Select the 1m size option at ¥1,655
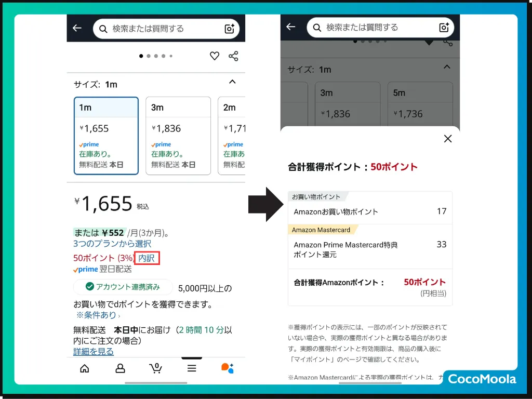 pyautogui.click(x=106, y=136)
